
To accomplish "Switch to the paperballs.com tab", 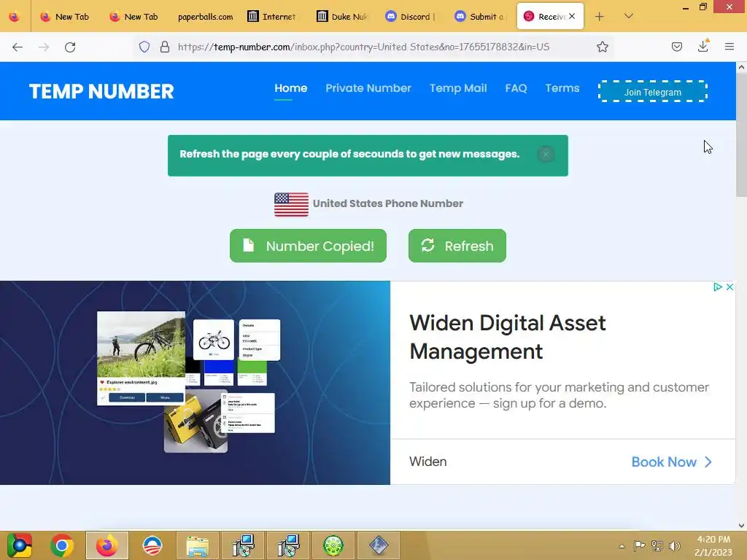I will point(205,17).
